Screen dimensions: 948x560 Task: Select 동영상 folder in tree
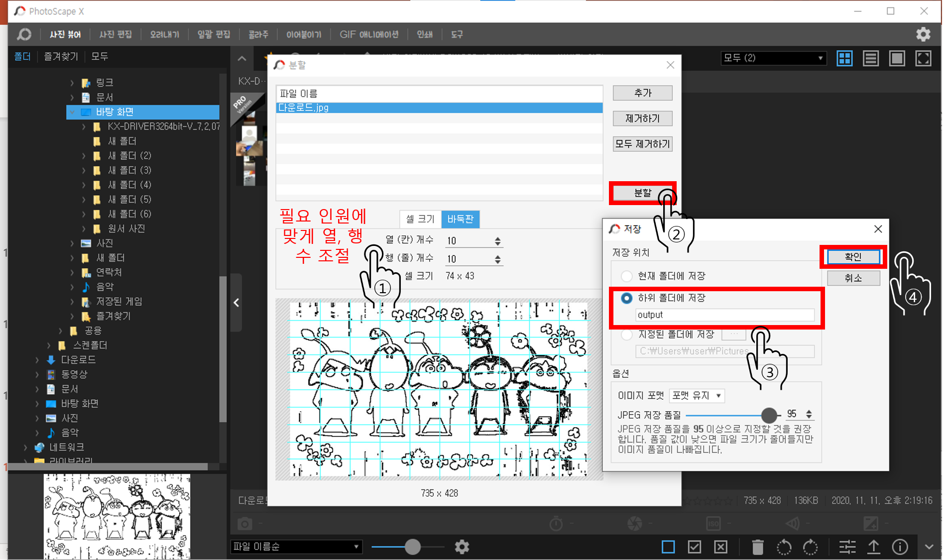[74, 374]
